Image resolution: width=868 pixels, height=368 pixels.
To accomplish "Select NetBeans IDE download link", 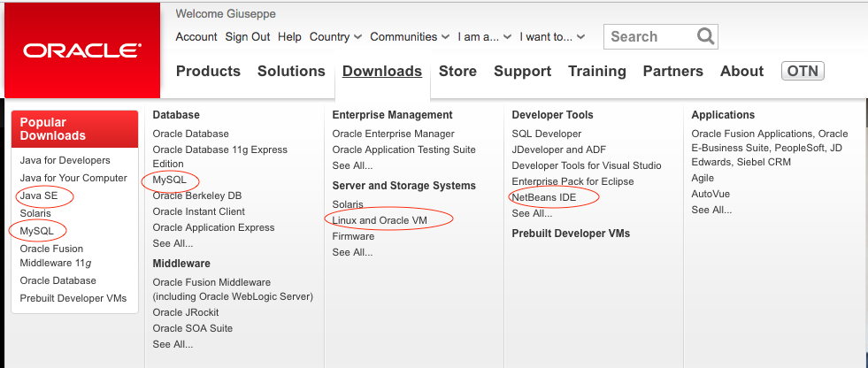I will point(543,197).
